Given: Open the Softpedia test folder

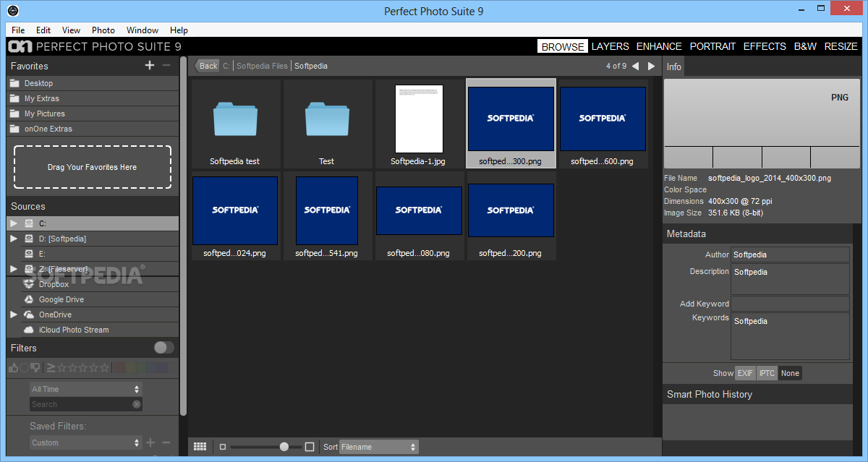Looking at the screenshot, I should (234, 124).
